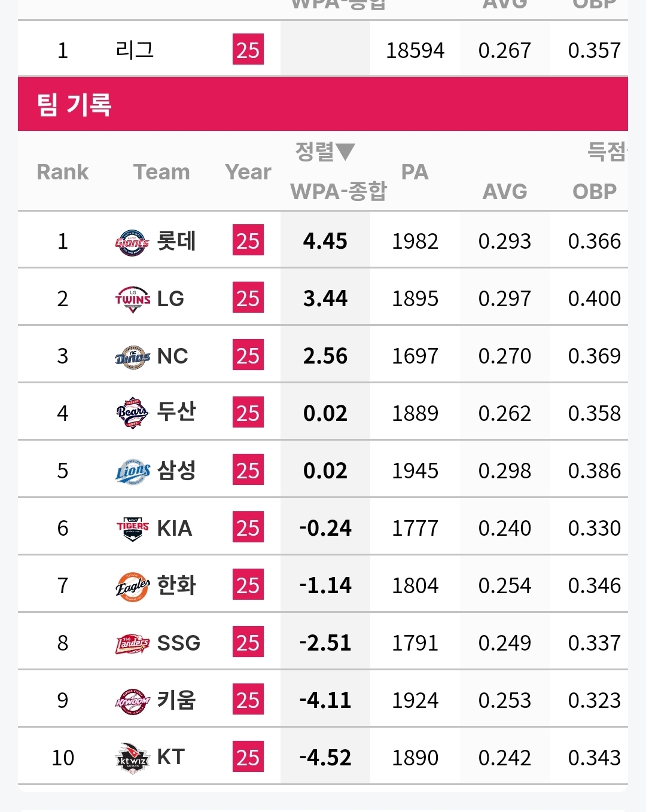This screenshot has width=646, height=812.
Task: Click the Doosan Bears team logo
Action: point(132,413)
